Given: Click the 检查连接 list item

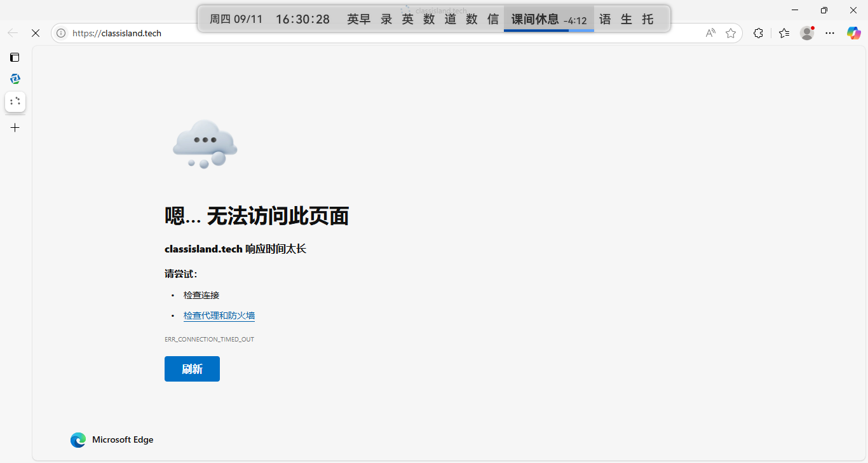Looking at the screenshot, I should (201, 295).
